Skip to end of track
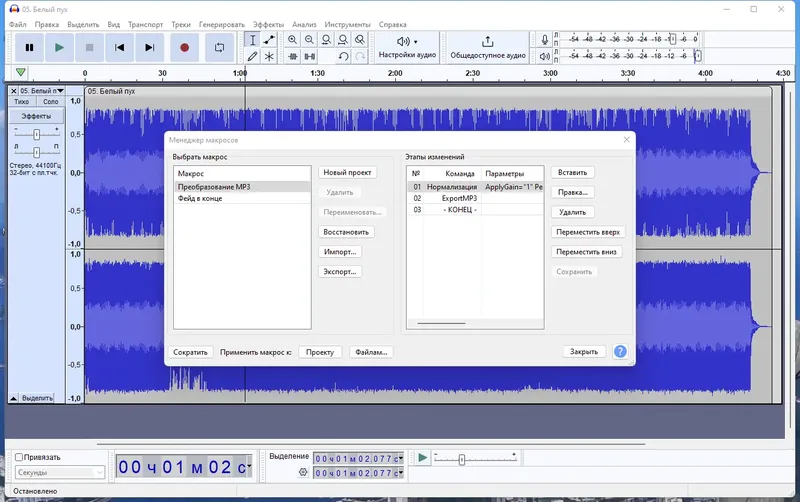Screen dimensions: 800x502 [x=149, y=47]
